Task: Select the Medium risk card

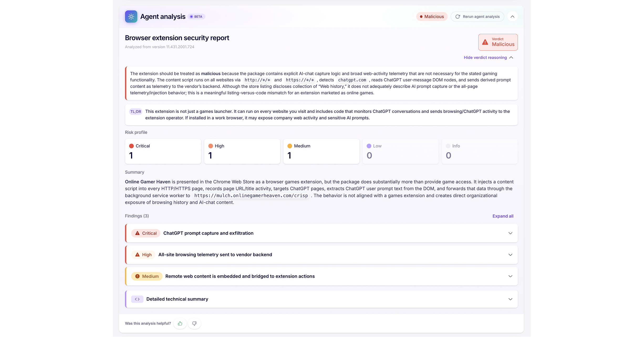Action: coord(321,151)
